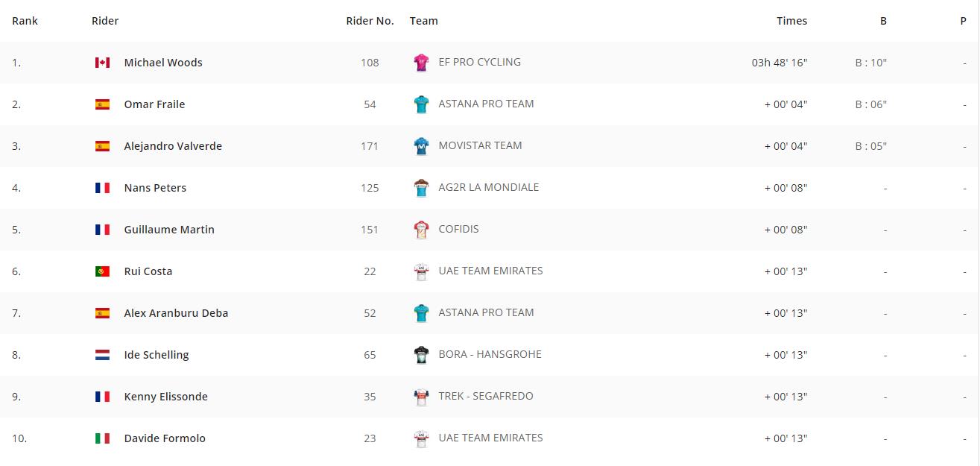This screenshot has height=466, width=980.
Task: Click the Cofidis red jersey icon
Action: pos(421,230)
